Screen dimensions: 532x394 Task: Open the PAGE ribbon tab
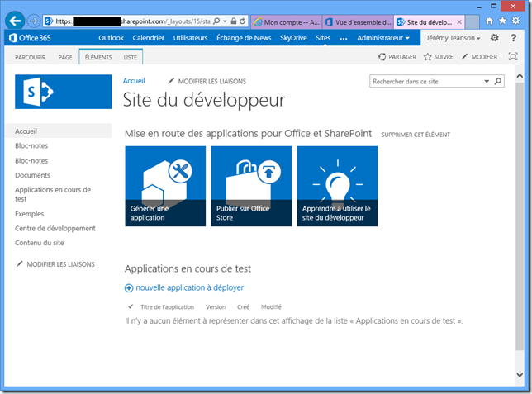click(65, 57)
